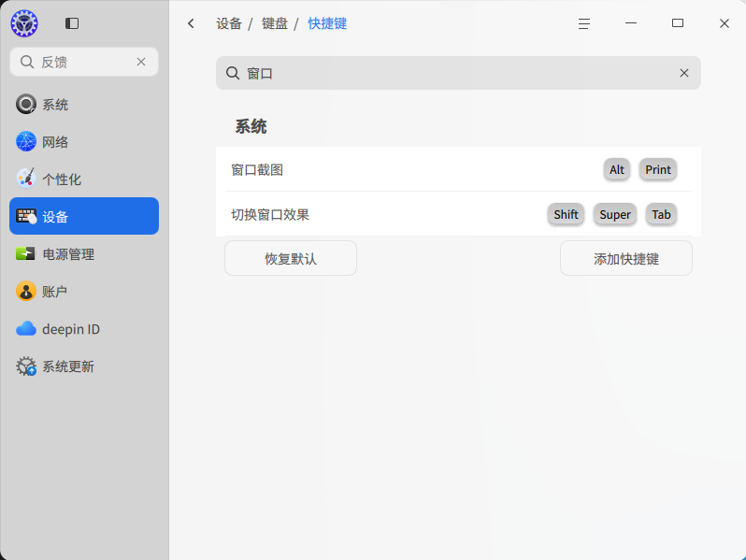The image size is (746, 560).
Task: Toggle the sidebar collapse icon
Action: 72,23
